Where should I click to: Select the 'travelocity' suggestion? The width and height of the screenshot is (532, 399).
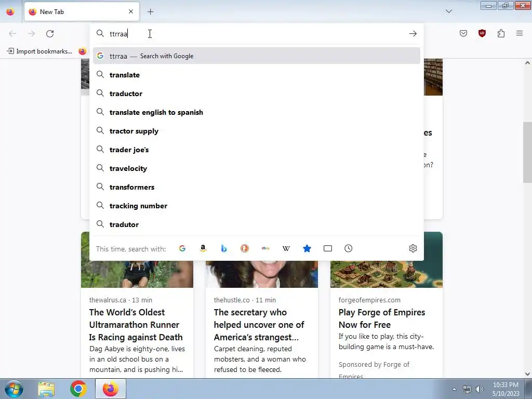[257, 168]
